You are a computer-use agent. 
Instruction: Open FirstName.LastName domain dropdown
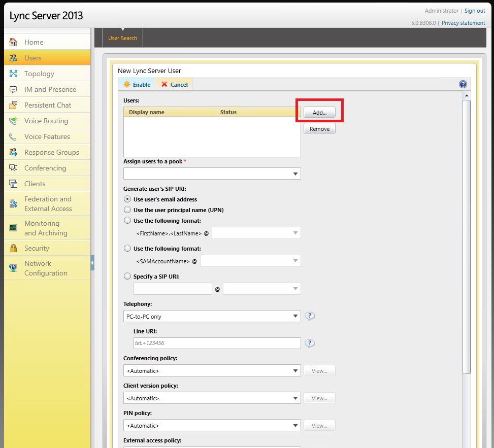256,233
